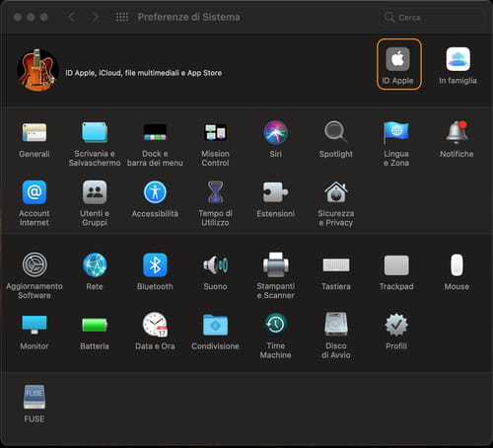This screenshot has width=493, height=448.
Task: Click the back navigation arrow
Action: click(x=72, y=17)
